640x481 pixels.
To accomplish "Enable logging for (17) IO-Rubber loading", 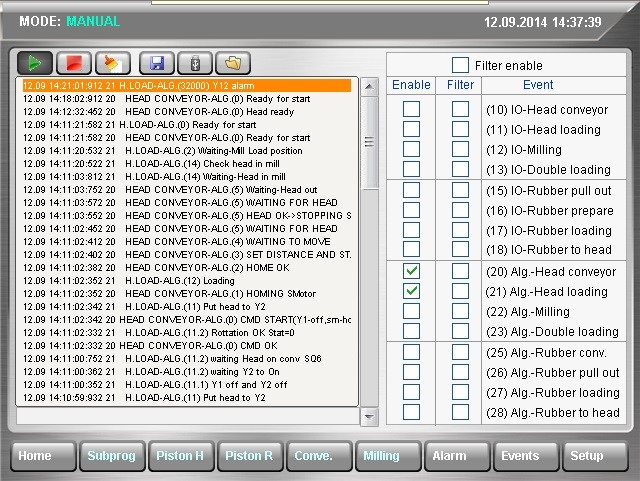I will pyautogui.click(x=411, y=230).
